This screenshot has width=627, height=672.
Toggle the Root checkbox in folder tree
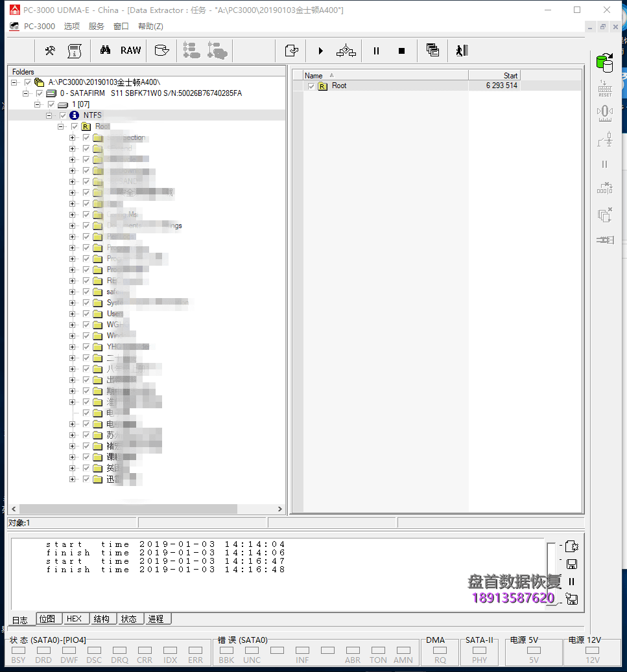(x=75, y=126)
